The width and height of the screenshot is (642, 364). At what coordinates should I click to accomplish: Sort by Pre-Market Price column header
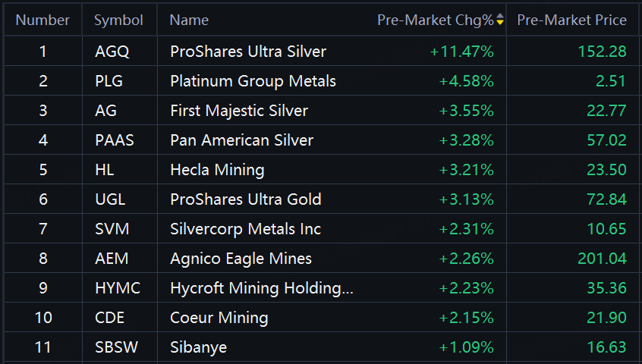pyautogui.click(x=571, y=20)
